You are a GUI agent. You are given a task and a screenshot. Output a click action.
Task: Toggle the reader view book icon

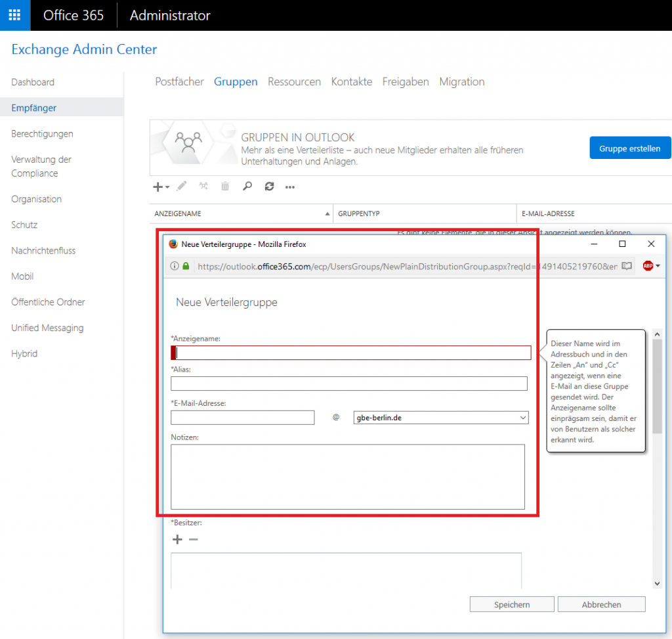pos(627,266)
